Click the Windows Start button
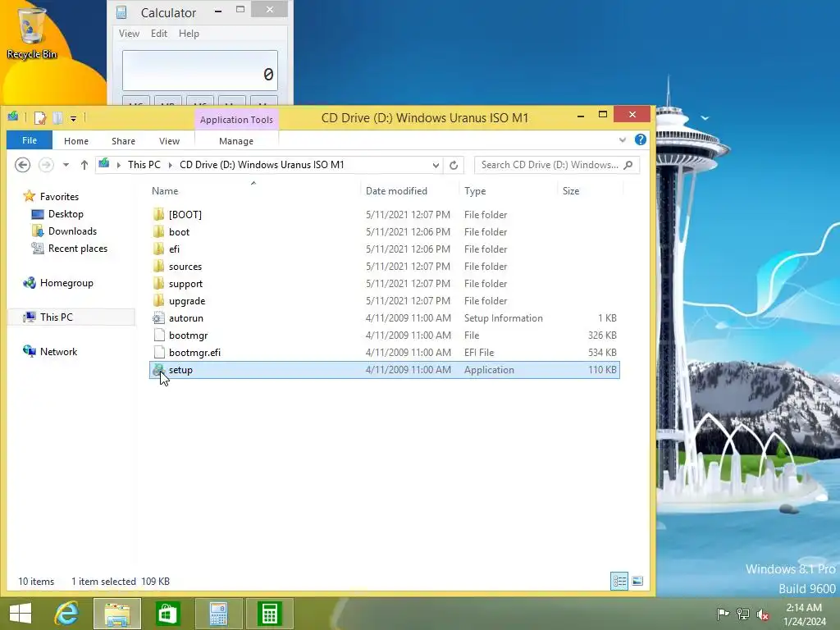The height and width of the screenshot is (630, 840). tap(21, 614)
